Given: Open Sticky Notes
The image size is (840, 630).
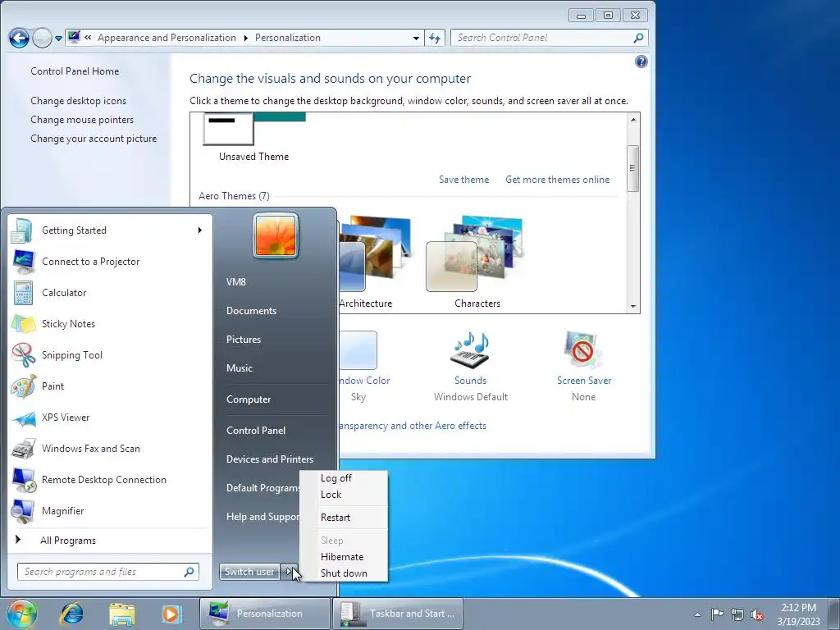Looking at the screenshot, I should click(109, 323).
